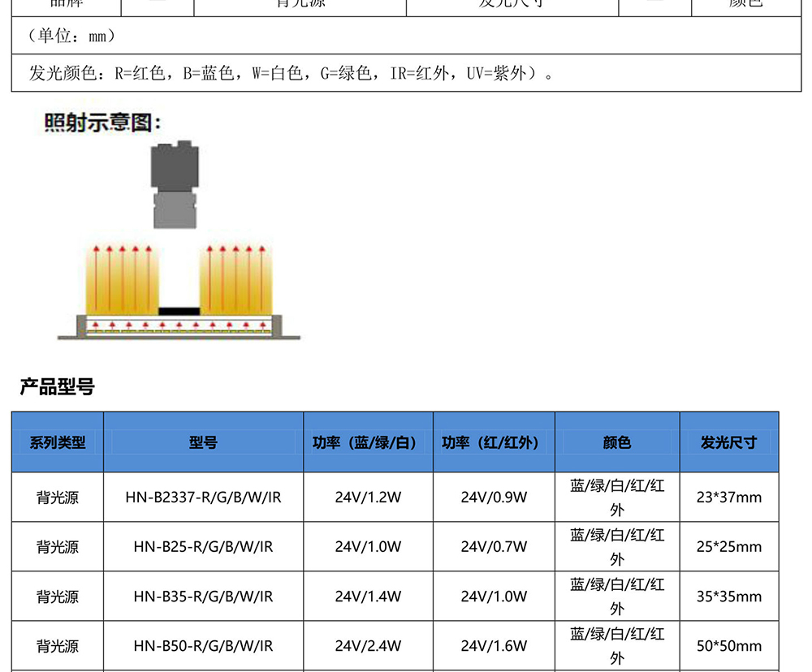Click the 功率（红/红外） column header
812x672 pixels.
coord(494,442)
